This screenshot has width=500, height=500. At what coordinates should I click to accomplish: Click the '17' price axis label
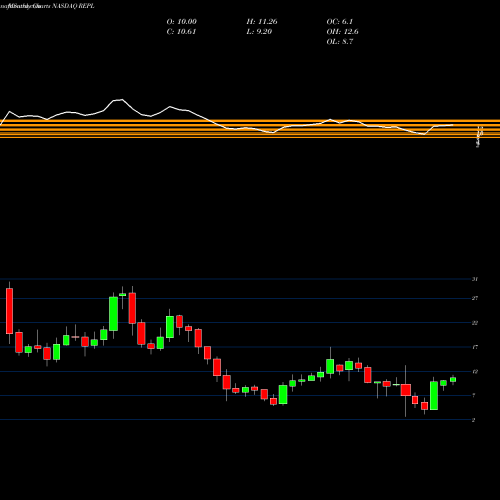[475, 347]
